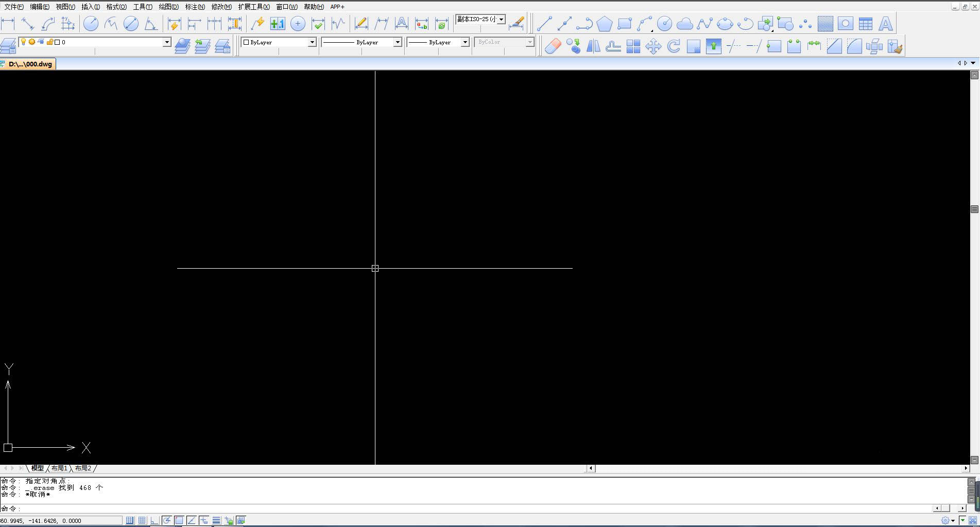Click the vertical scrollbar down arrow

(974, 460)
